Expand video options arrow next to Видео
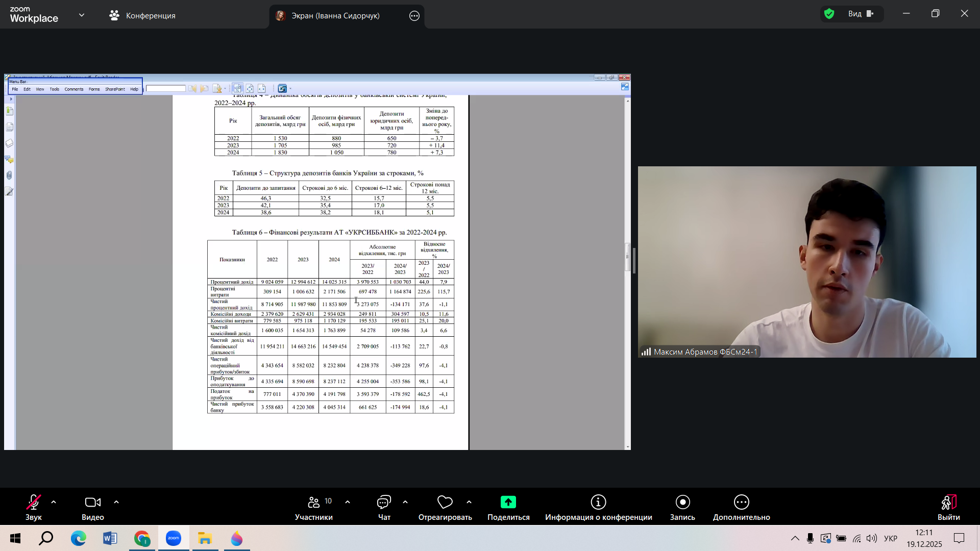Screen dimensions: 980x551 tap(116, 502)
